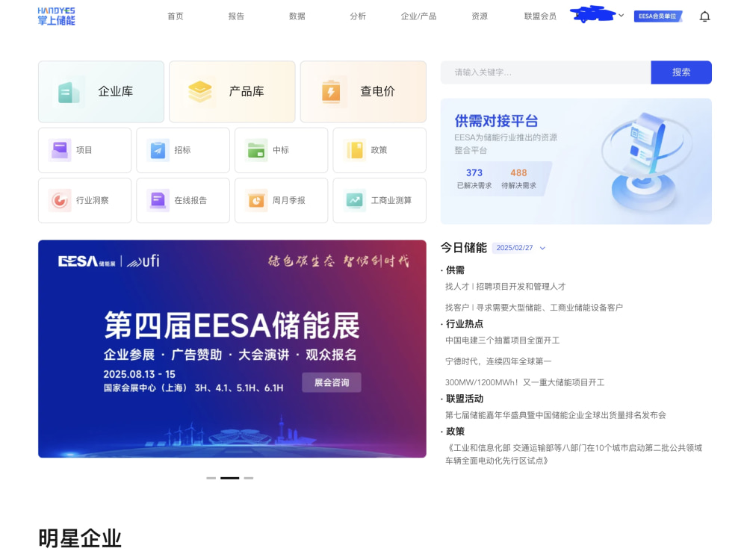This screenshot has height=560, width=747.
Task: Open 找客户丨寻求需要大型储能 link
Action: [x=534, y=308]
